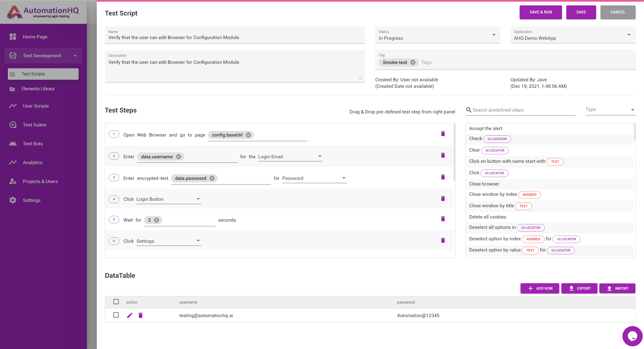
Task: Select the Home Page sidebar icon
Action: pos(13,37)
